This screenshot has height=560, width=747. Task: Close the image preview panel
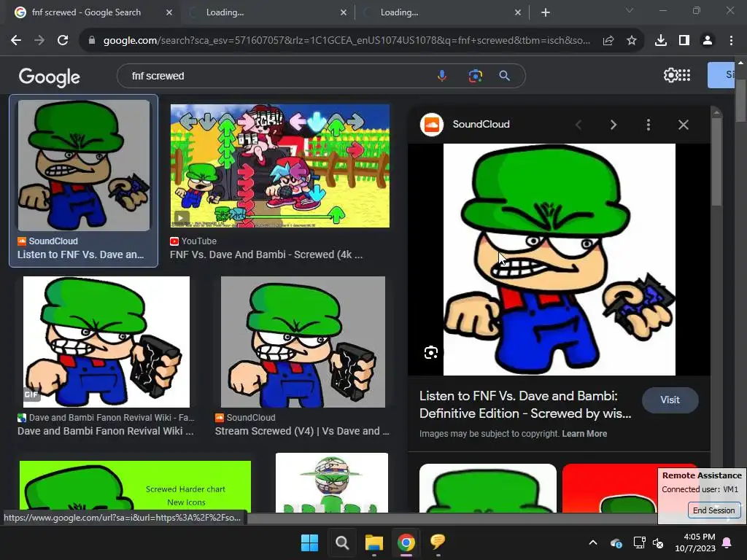click(683, 125)
